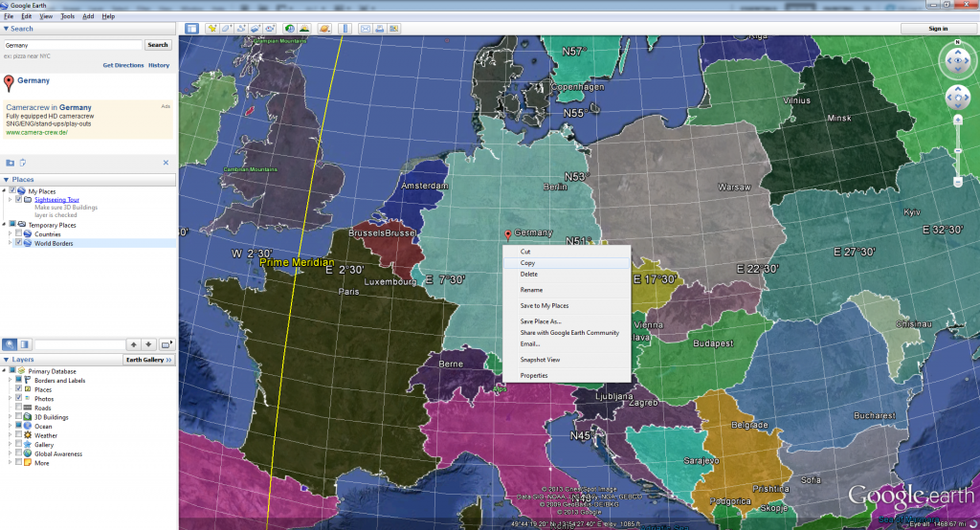Expand the World Borders tree arrow
This screenshot has height=530, width=980.
[x=10, y=242]
